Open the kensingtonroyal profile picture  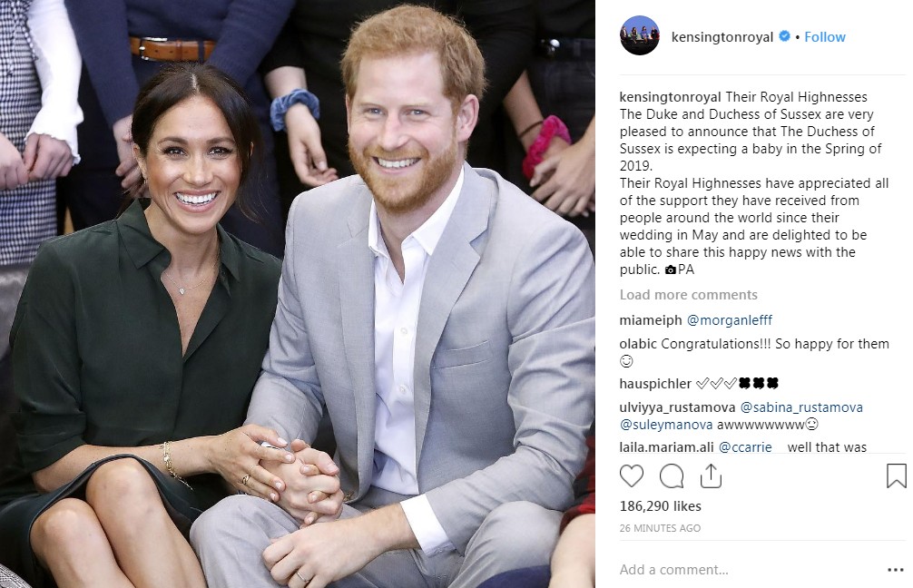(x=639, y=35)
